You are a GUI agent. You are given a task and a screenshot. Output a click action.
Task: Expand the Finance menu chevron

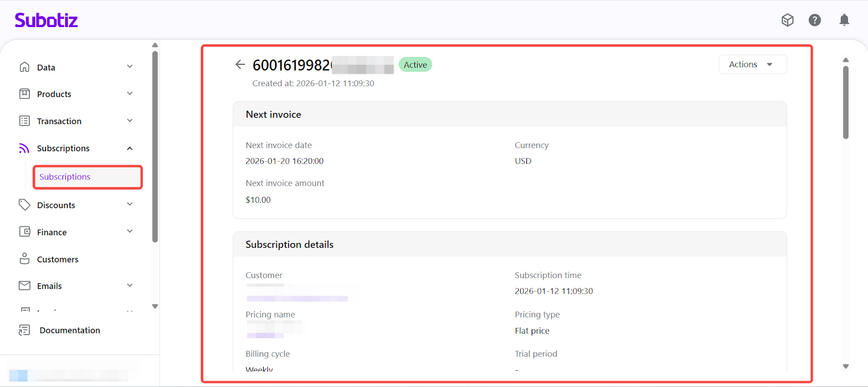click(130, 231)
